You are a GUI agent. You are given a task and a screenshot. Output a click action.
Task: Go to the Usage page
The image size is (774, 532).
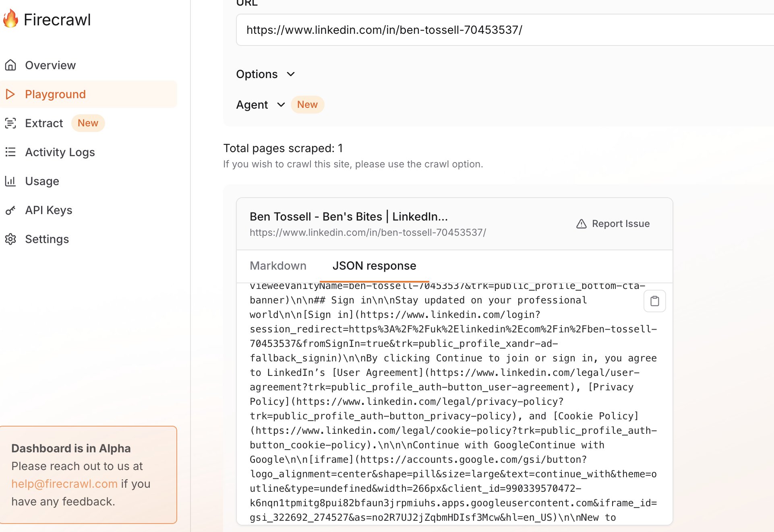[x=89, y=181]
